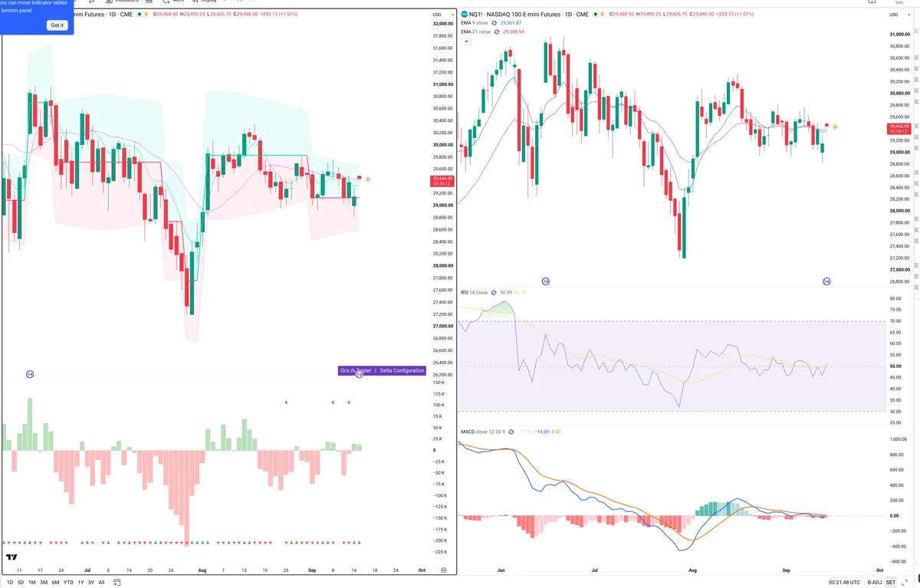Open the go-to-date calendar icon
920x588 pixels.
click(x=117, y=583)
